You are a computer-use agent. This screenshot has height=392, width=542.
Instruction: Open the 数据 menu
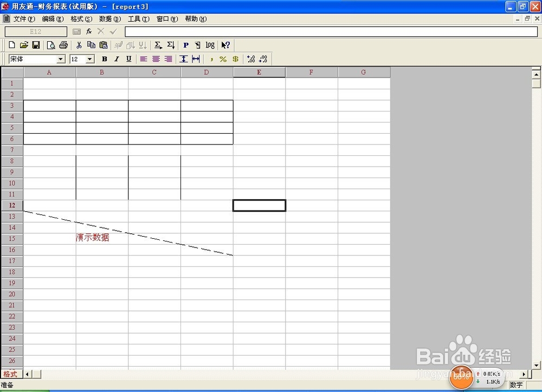tap(109, 18)
